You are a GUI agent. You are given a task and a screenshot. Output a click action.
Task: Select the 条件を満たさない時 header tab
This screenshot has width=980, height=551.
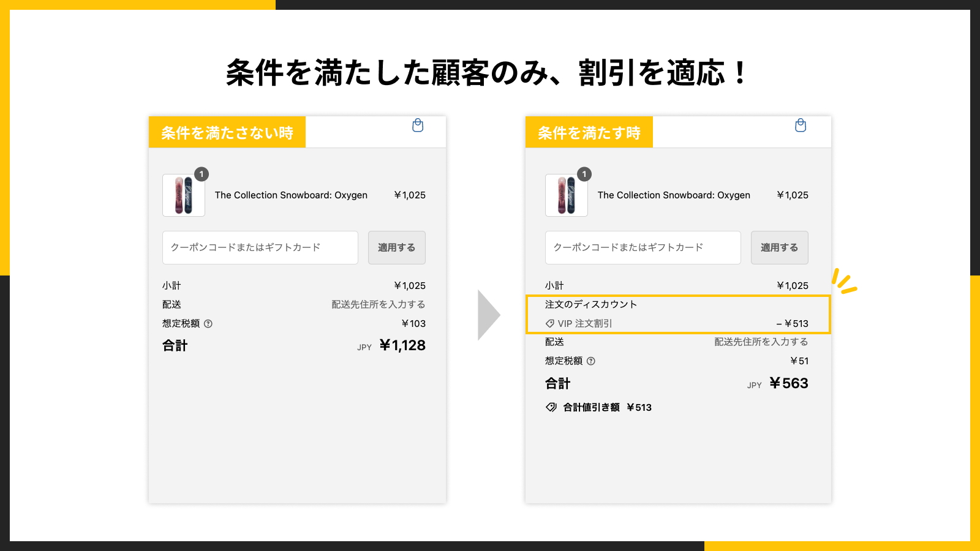pos(227,132)
